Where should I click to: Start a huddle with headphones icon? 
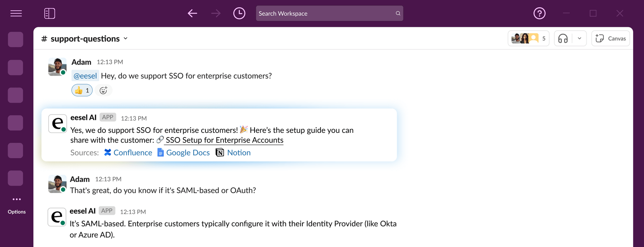[x=563, y=39]
